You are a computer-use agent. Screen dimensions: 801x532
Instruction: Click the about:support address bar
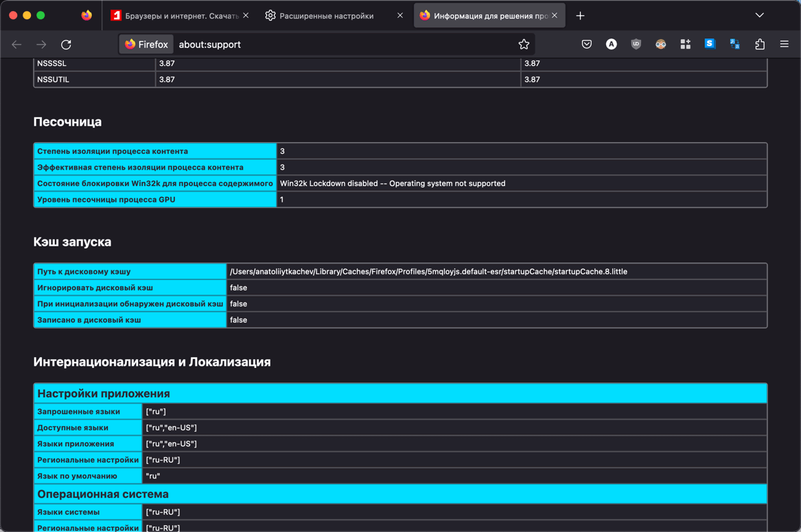click(x=343, y=45)
